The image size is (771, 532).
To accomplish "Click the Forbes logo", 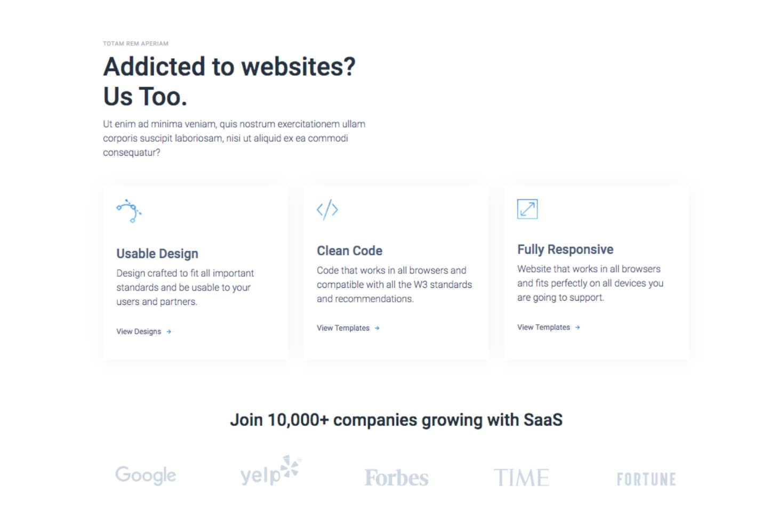I will (x=396, y=478).
